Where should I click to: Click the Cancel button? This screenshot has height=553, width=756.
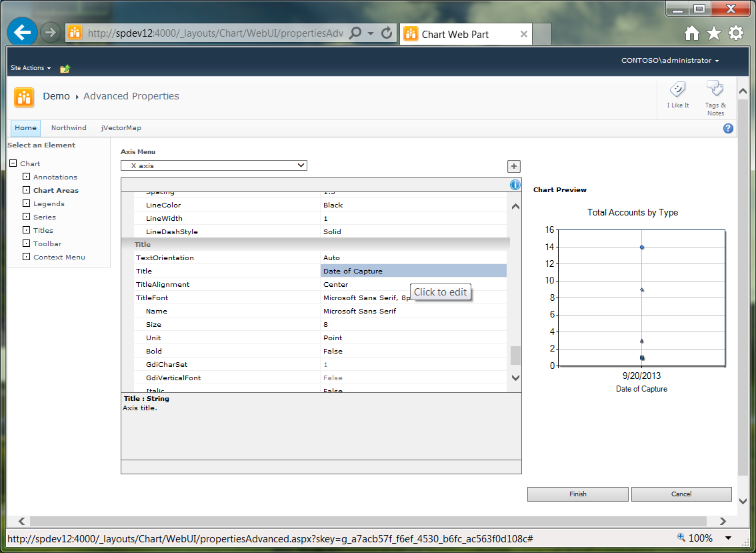pyautogui.click(x=681, y=494)
